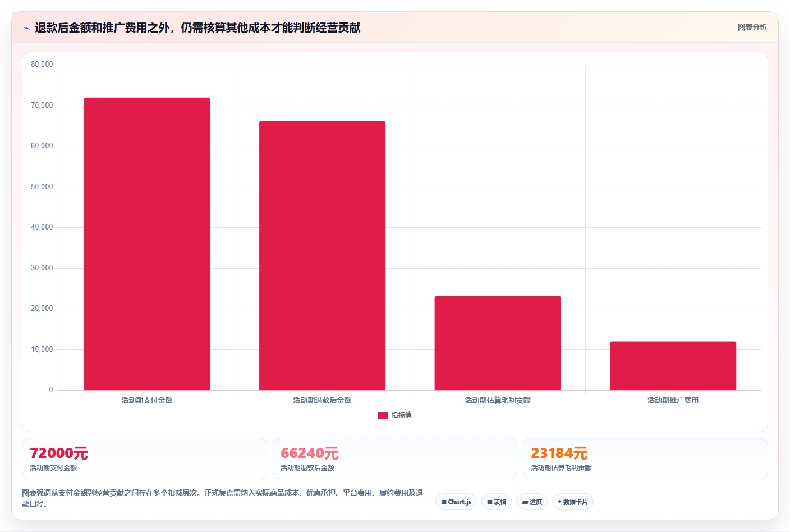Click the 10,000 y-axis tick label
The width and height of the screenshot is (790, 532).
tap(42, 350)
